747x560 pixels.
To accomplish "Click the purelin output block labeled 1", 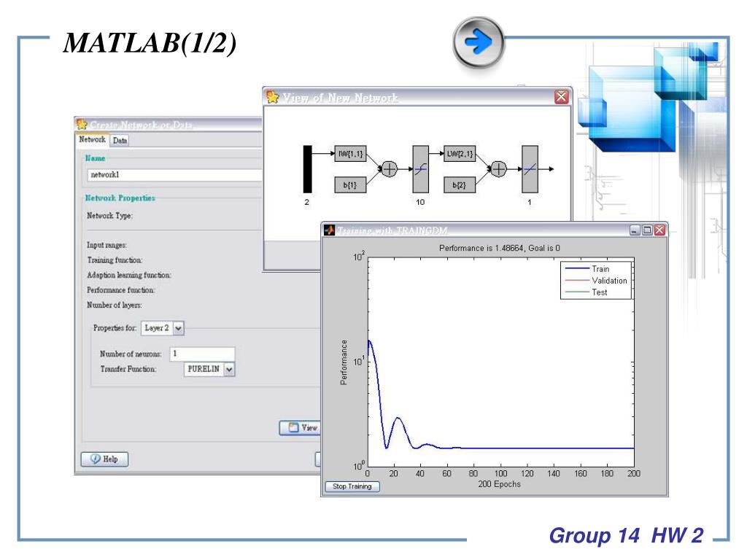I will pyautogui.click(x=530, y=169).
